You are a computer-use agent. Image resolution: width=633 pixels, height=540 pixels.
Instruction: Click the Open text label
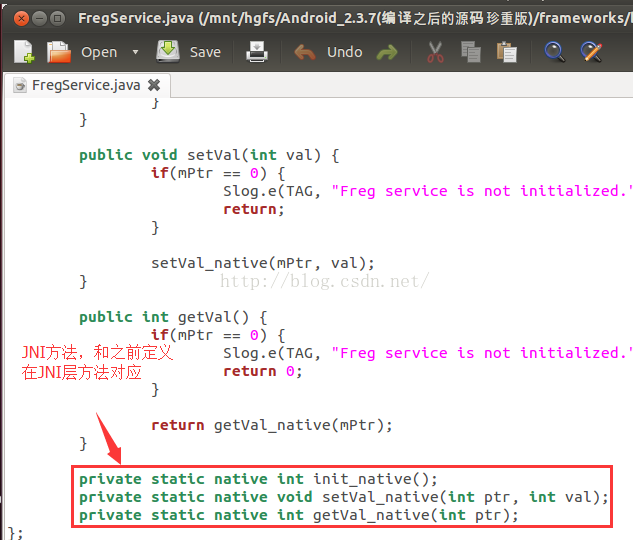[x=99, y=52]
